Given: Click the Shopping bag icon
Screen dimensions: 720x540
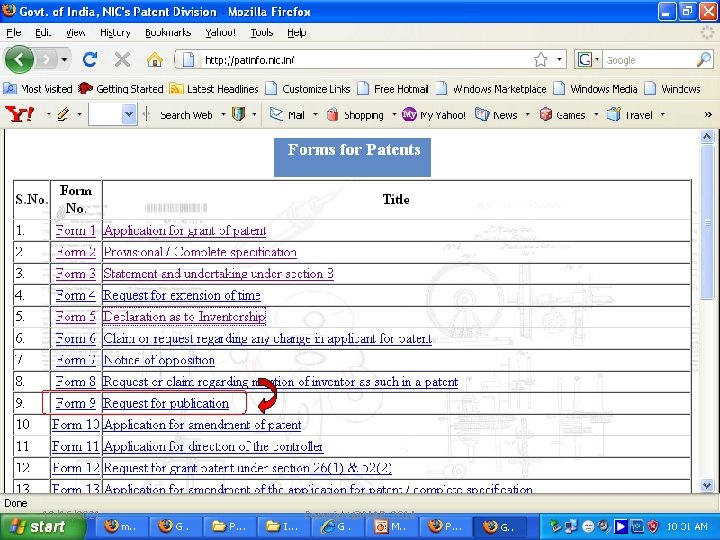Looking at the screenshot, I should point(333,114).
